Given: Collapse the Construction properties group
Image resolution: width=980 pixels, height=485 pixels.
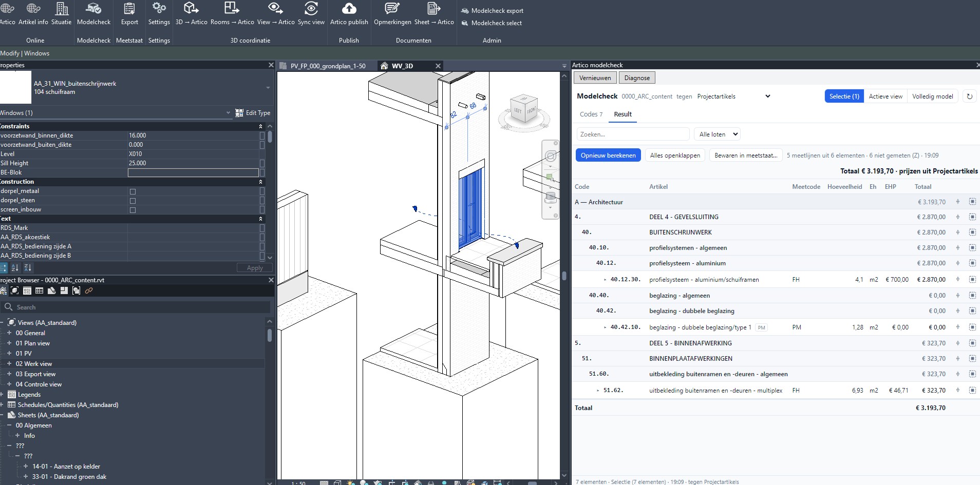Looking at the screenshot, I should (260, 182).
